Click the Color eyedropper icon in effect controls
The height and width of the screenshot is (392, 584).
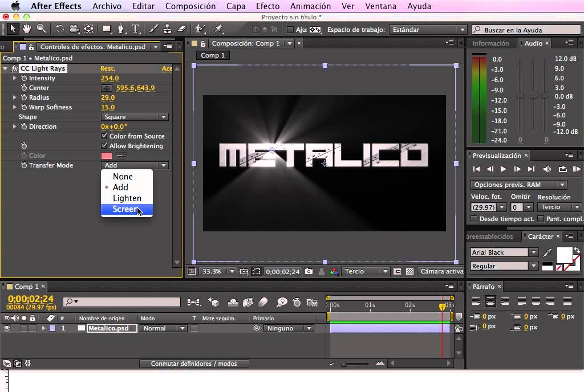pyautogui.click(x=121, y=156)
